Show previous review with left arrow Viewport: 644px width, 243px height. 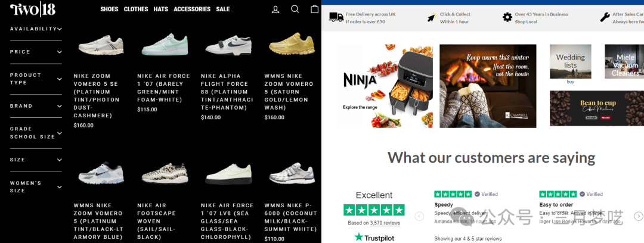tap(419, 216)
